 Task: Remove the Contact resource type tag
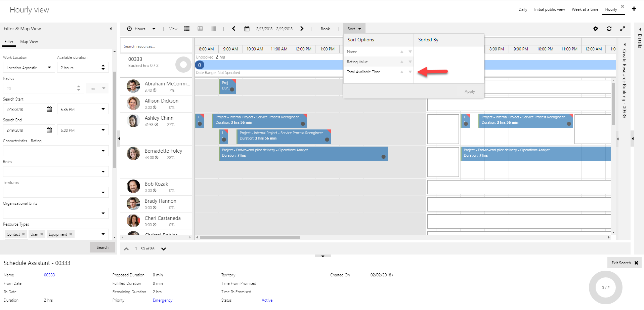pos(24,234)
